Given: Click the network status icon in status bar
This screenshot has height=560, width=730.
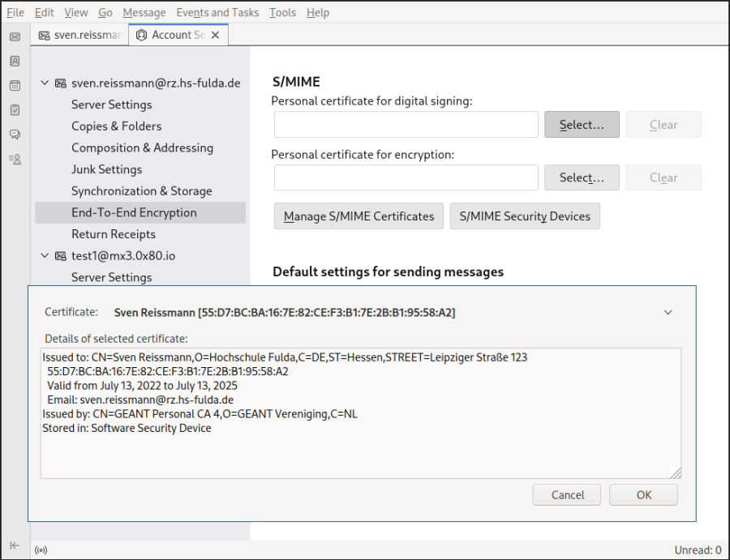Looking at the screenshot, I should click(41, 549).
